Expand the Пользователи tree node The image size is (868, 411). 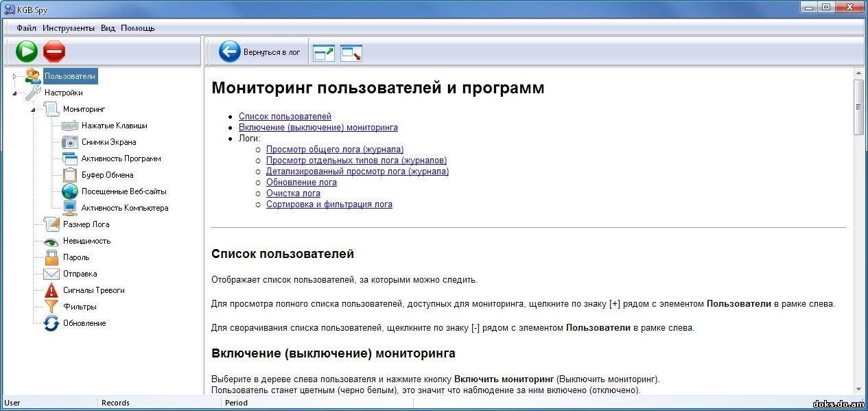(14, 76)
